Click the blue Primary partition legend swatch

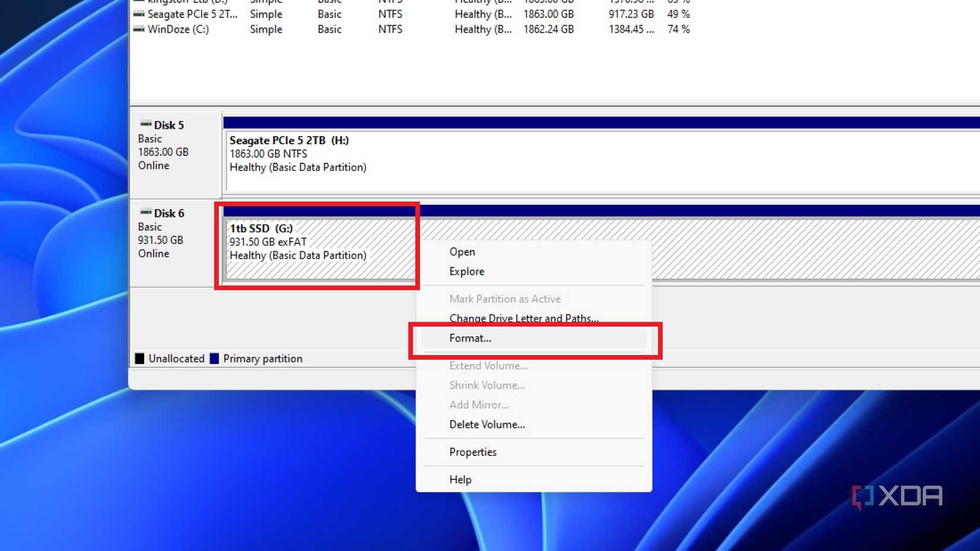(214, 359)
